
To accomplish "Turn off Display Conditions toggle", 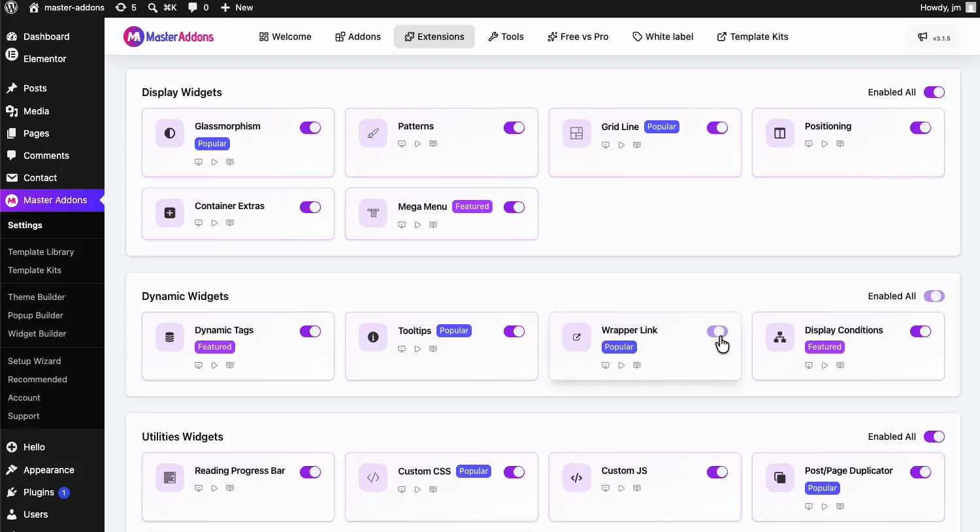I will pos(921,331).
